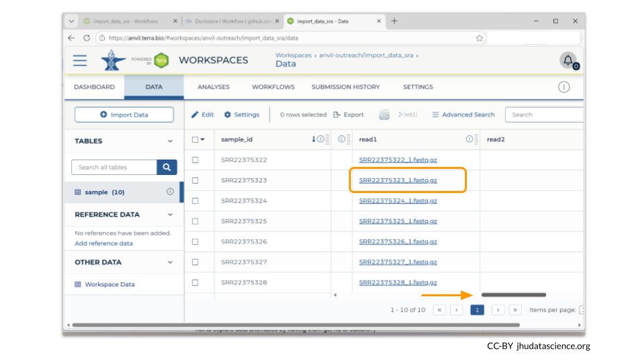Select the SRR22375327 row checkbox
644x362 pixels.
195,262
